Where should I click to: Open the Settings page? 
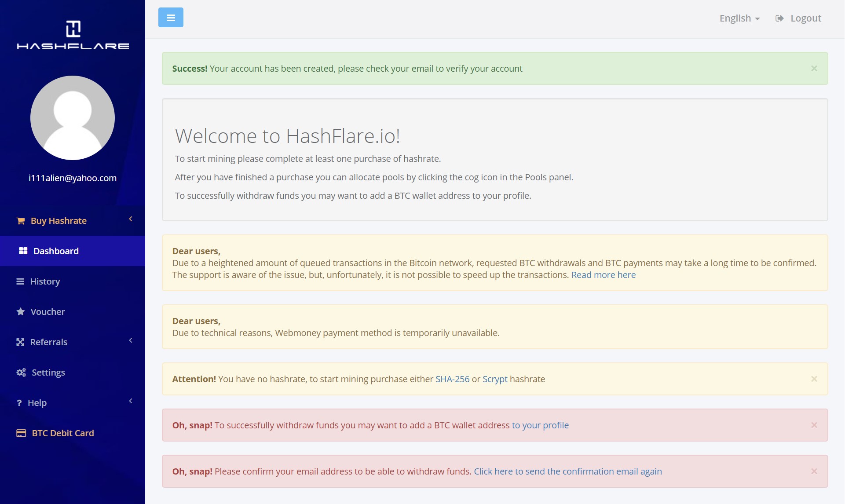(73, 372)
